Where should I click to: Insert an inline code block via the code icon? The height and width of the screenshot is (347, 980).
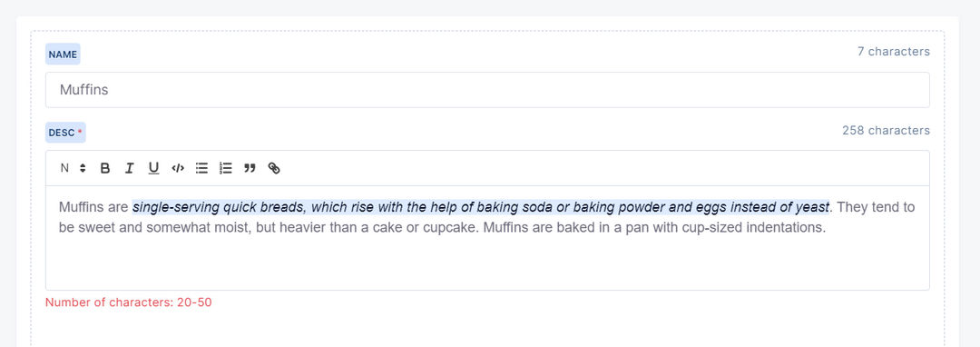coord(178,168)
